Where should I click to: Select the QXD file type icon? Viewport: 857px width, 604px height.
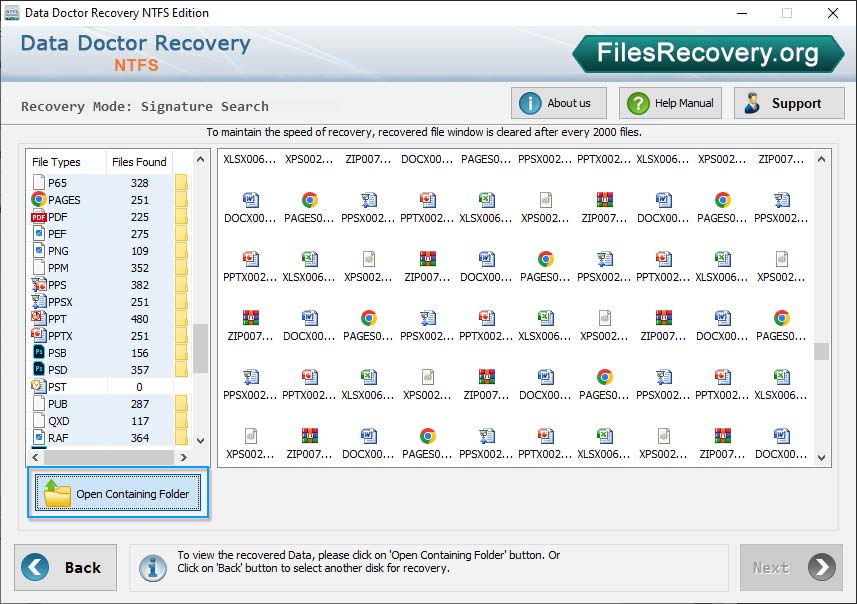pos(39,420)
